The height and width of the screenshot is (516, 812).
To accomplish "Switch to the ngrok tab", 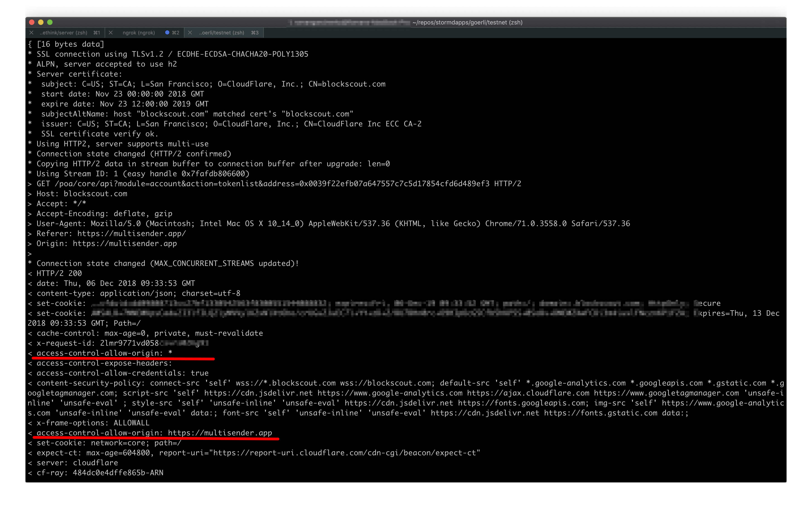I will pos(139,32).
